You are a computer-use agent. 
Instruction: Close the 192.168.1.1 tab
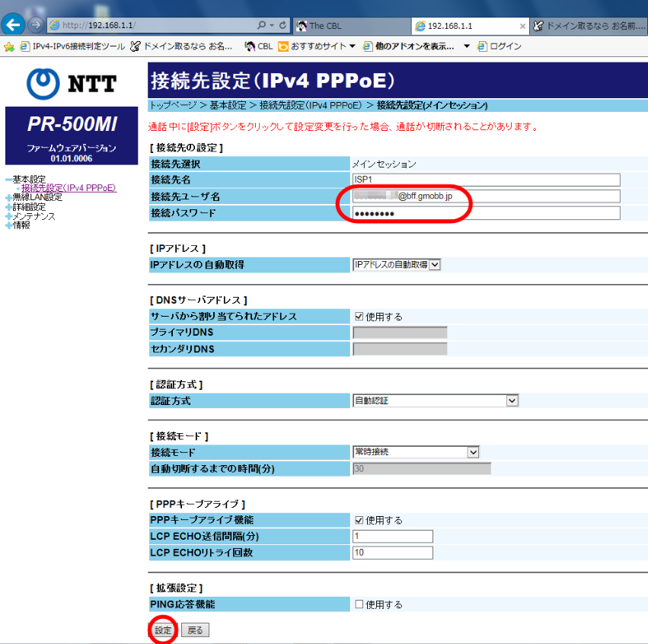point(522,26)
